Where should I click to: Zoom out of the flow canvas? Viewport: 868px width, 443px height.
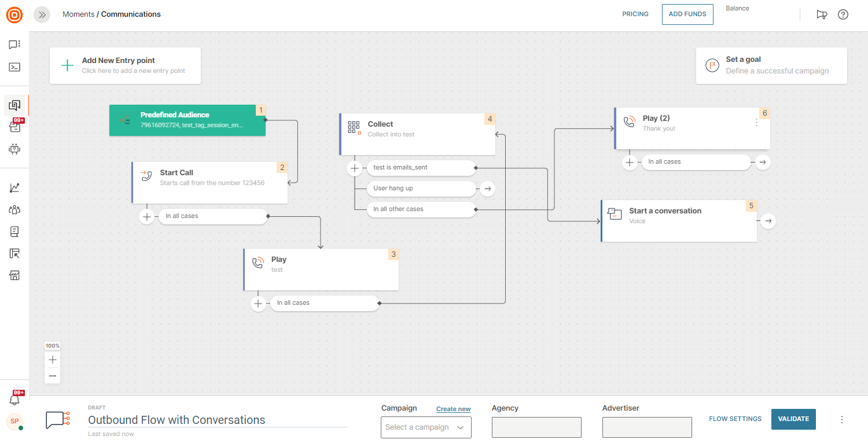point(53,376)
